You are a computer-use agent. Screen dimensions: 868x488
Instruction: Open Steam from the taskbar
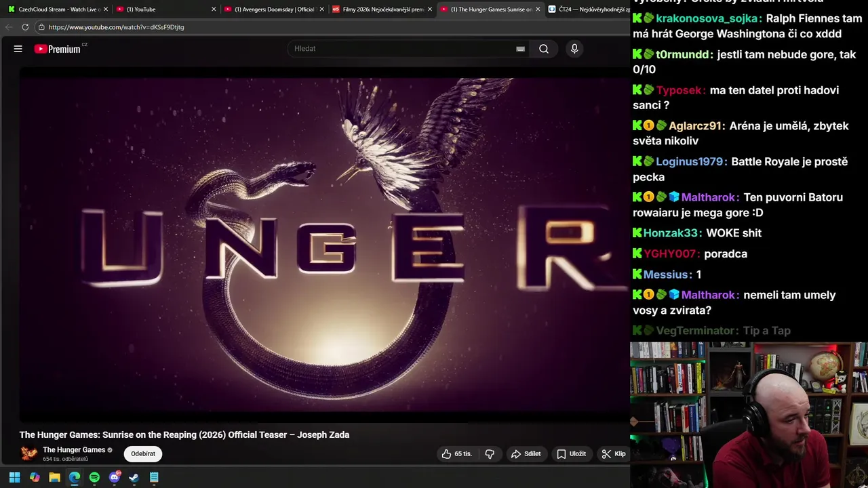coord(134,477)
